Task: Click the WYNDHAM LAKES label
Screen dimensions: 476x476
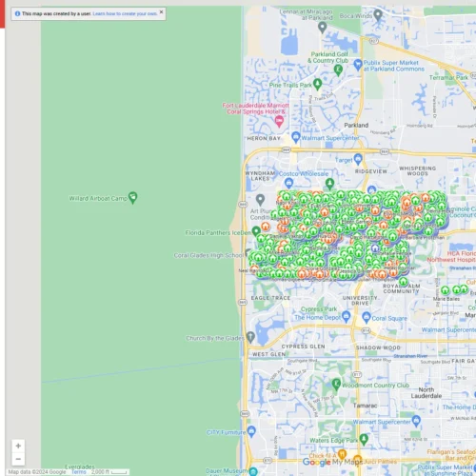Action: (x=260, y=176)
